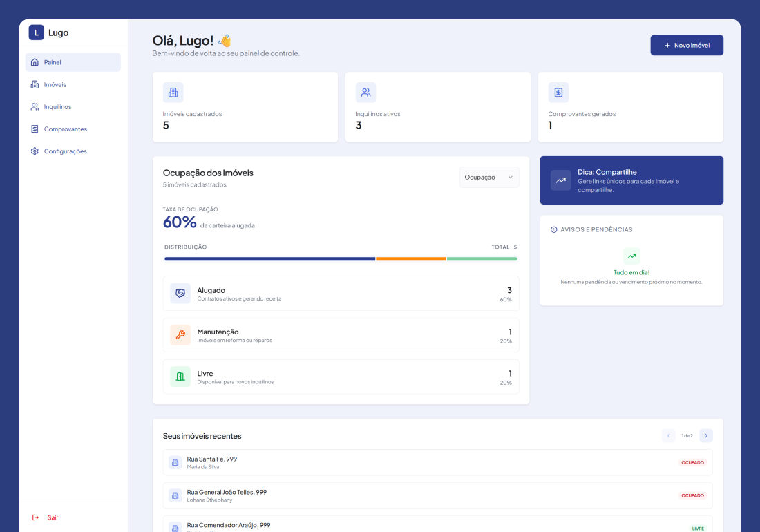Click the Lugo logo icon in sidebar
This screenshot has width=760, height=532.
click(x=36, y=32)
